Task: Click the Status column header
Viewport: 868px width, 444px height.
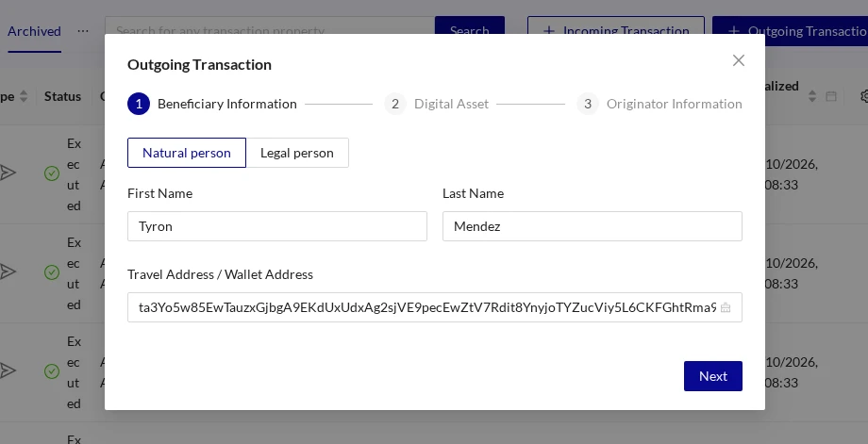Action: [62, 96]
